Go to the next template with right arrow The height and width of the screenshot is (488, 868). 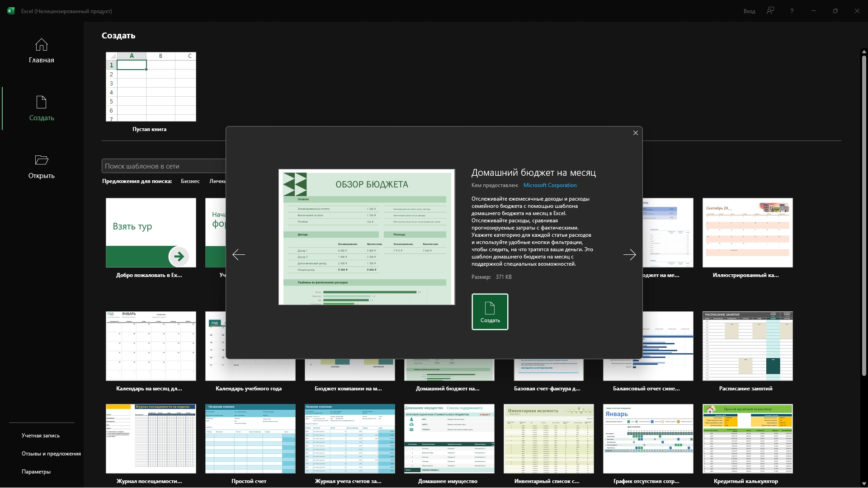pos(629,255)
